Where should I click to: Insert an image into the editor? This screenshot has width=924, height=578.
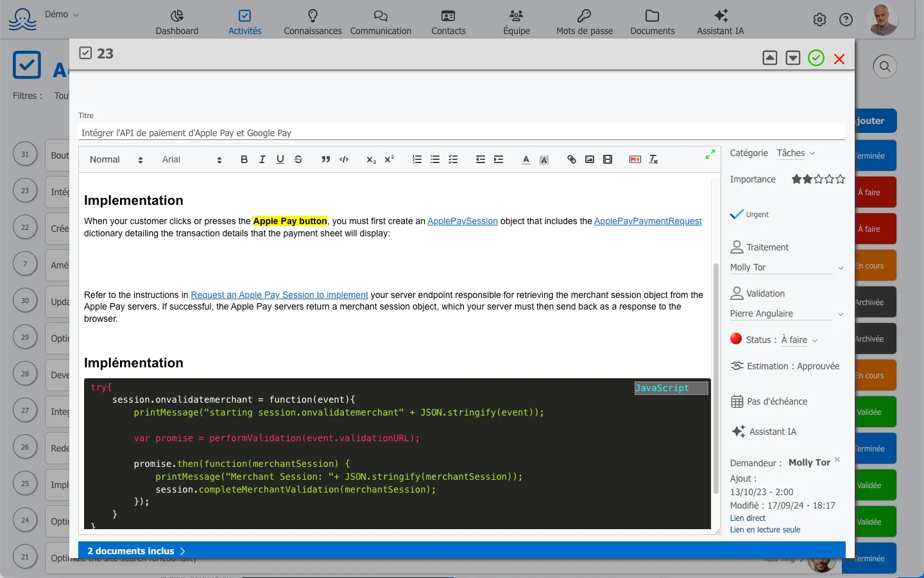590,159
